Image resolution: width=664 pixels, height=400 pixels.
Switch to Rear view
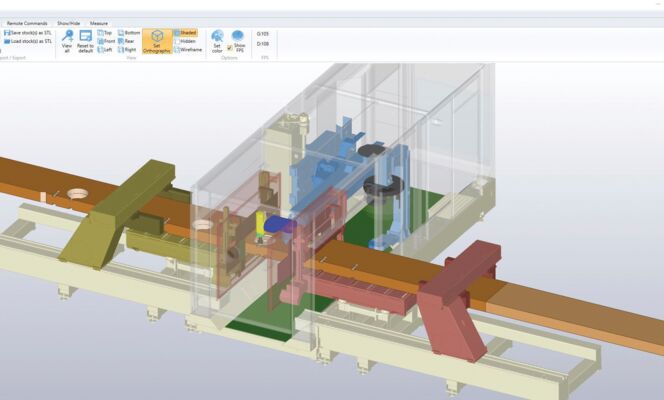[x=128, y=41]
